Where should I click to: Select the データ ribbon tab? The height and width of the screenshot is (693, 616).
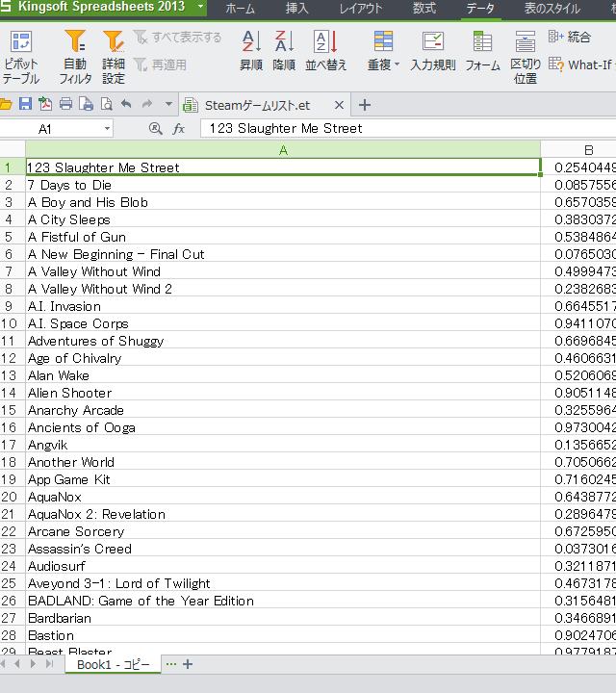click(480, 9)
